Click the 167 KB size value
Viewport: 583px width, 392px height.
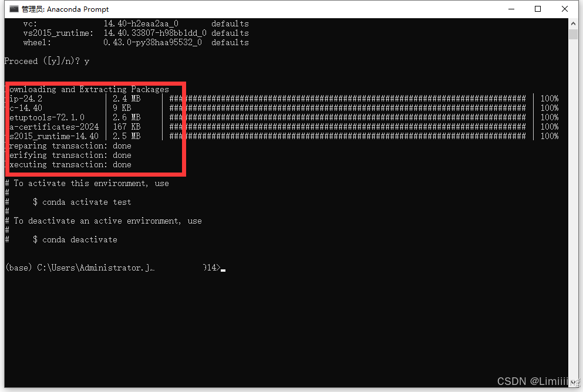(127, 127)
